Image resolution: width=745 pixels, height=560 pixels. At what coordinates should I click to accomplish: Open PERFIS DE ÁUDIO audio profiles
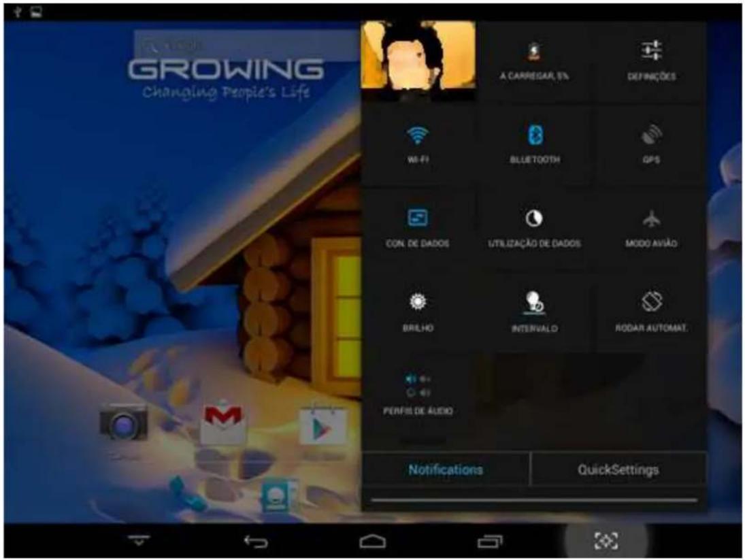click(x=418, y=395)
